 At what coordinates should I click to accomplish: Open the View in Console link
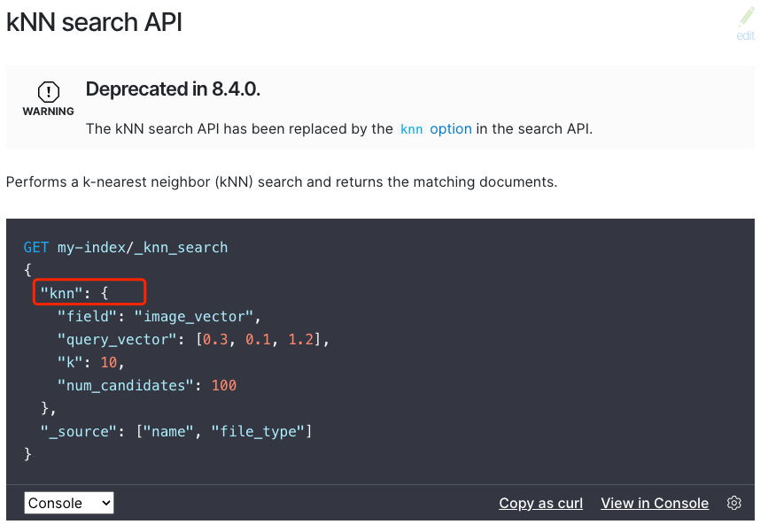pyautogui.click(x=655, y=503)
